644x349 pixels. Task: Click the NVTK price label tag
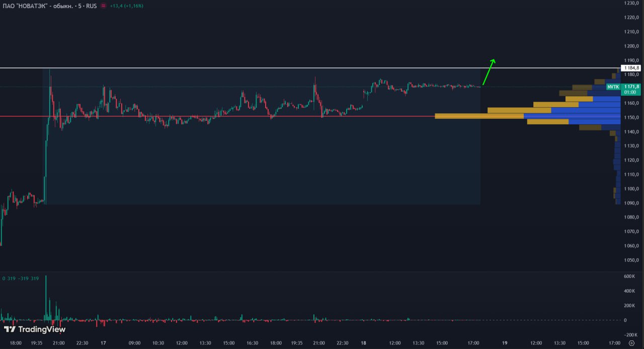613,87
